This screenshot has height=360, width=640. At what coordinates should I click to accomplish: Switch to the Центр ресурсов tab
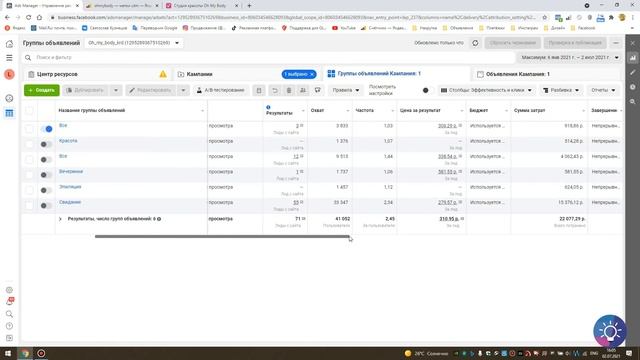point(96,74)
